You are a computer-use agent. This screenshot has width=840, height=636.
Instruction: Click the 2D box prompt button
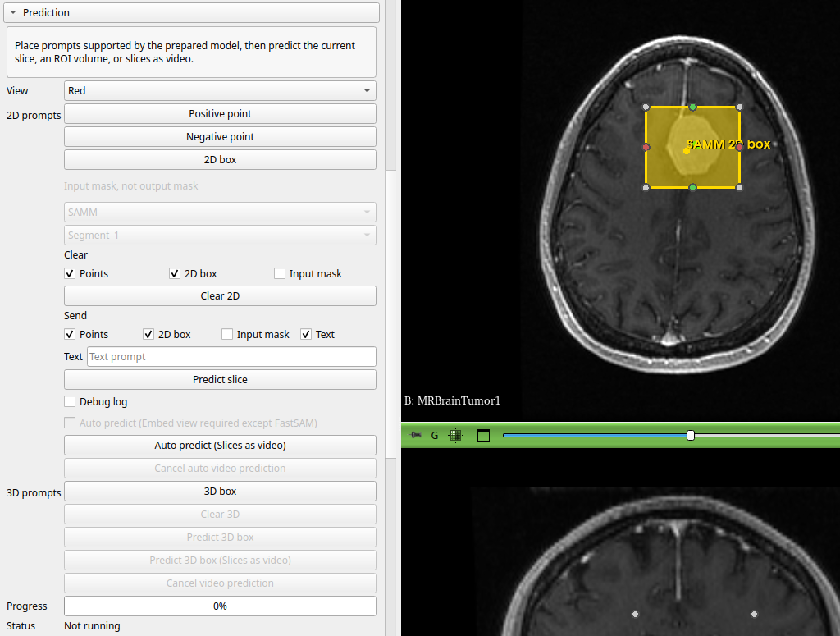pos(220,160)
